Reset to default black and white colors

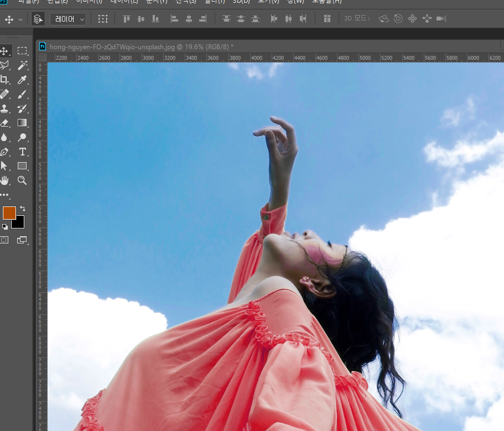(5, 227)
